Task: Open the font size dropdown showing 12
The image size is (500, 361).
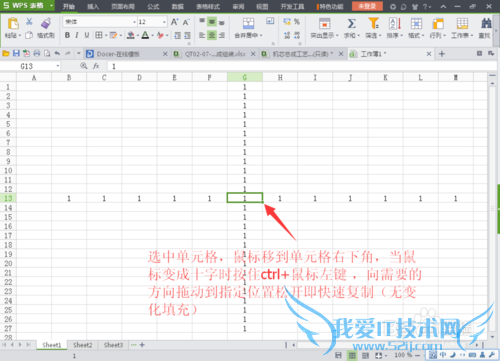Action: coord(164,22)
